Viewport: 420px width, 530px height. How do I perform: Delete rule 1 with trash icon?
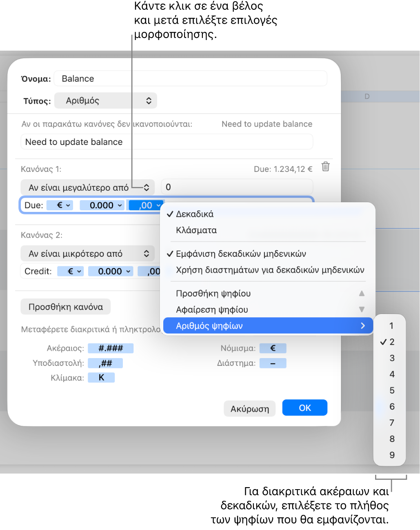point(325,167)
